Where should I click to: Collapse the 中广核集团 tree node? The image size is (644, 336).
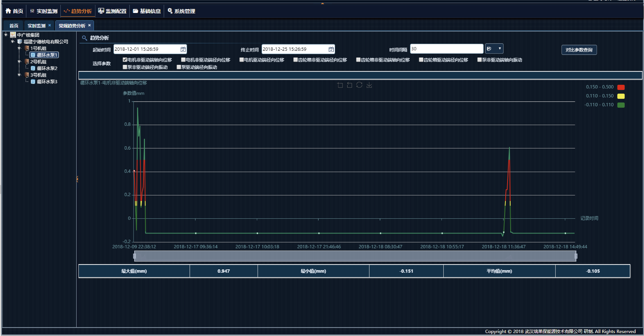6,35
